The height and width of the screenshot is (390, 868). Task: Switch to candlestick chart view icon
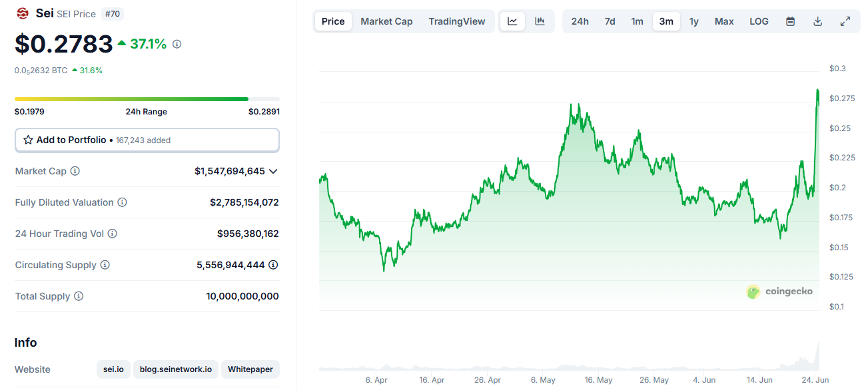click(540, 21)
